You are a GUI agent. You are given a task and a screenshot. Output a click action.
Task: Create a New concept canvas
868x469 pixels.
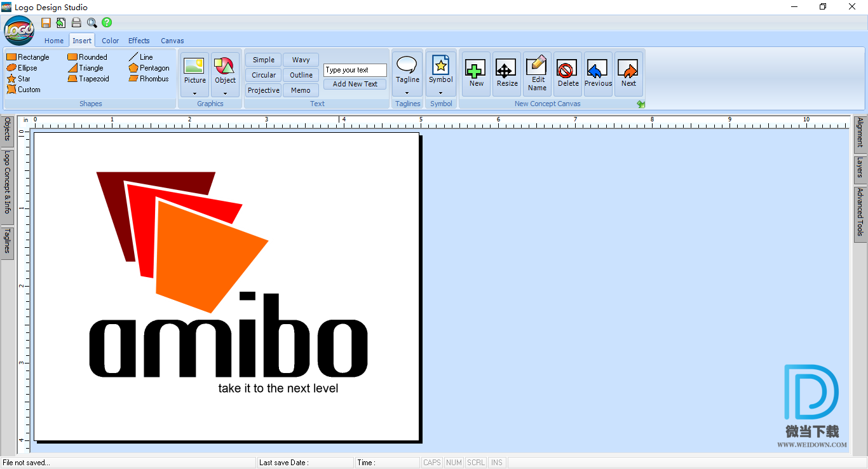(x=476, y=74)
